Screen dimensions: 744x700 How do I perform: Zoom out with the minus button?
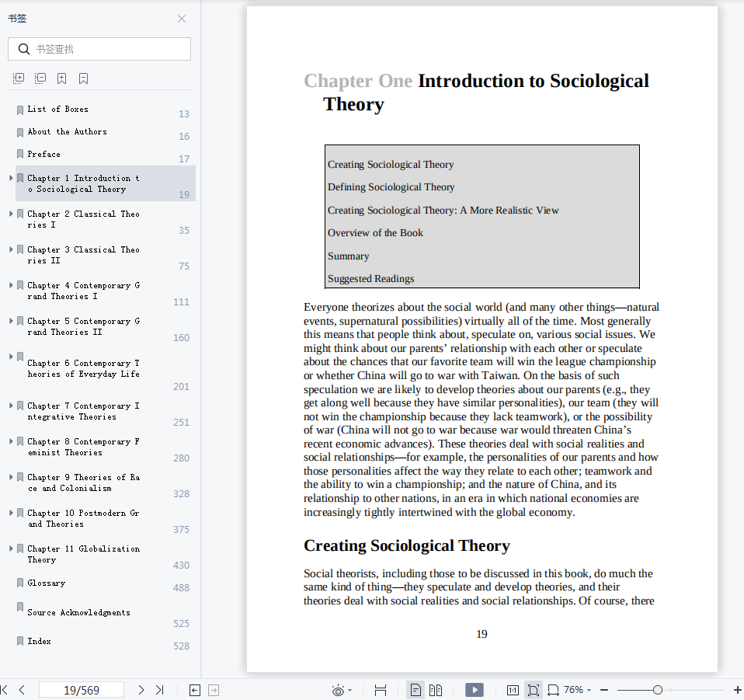604,690
